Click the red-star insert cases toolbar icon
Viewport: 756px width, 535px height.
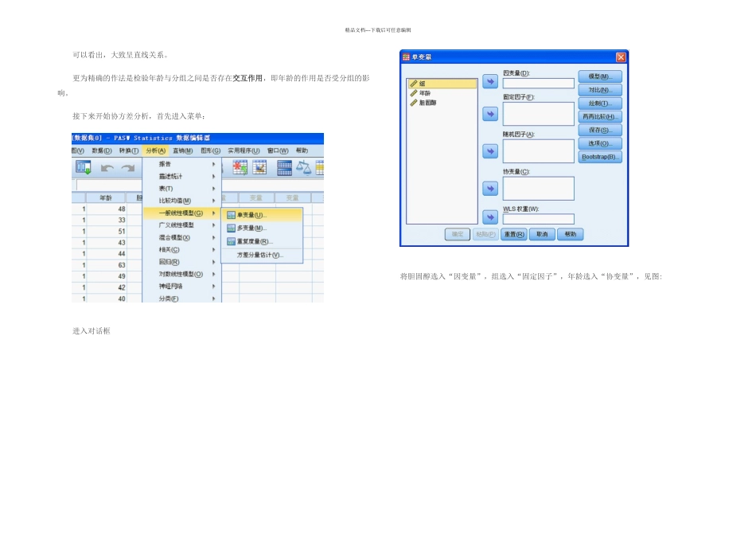pos(240,167)
